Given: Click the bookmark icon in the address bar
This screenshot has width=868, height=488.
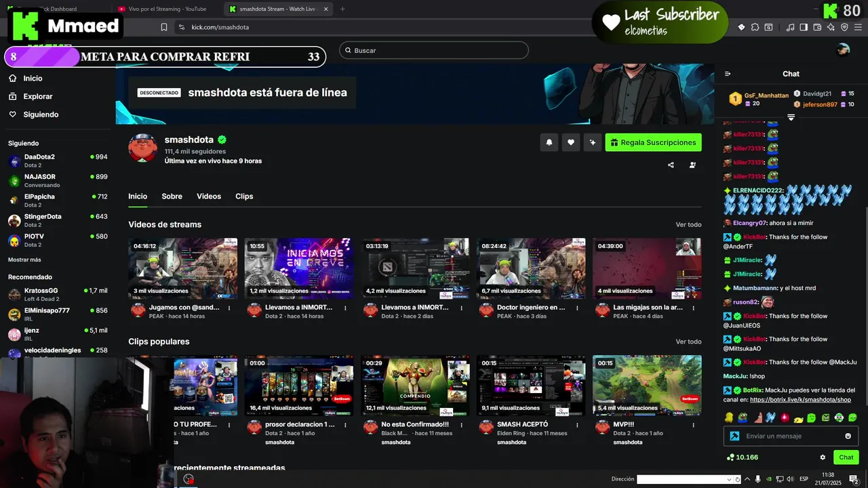Looking at the screenshot, I should pyautogui.click(x=164, y=27).
